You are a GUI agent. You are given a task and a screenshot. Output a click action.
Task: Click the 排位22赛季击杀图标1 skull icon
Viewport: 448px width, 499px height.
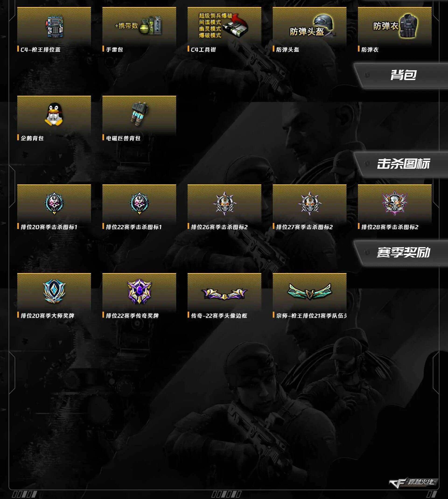(x=139, y=203)
